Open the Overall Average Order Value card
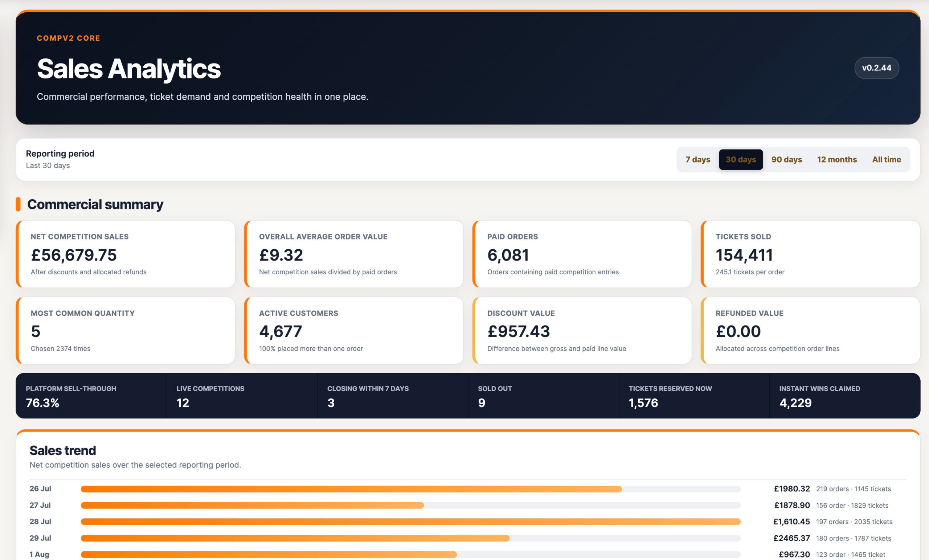Screen dimensions: 929x560 (354, 254)
